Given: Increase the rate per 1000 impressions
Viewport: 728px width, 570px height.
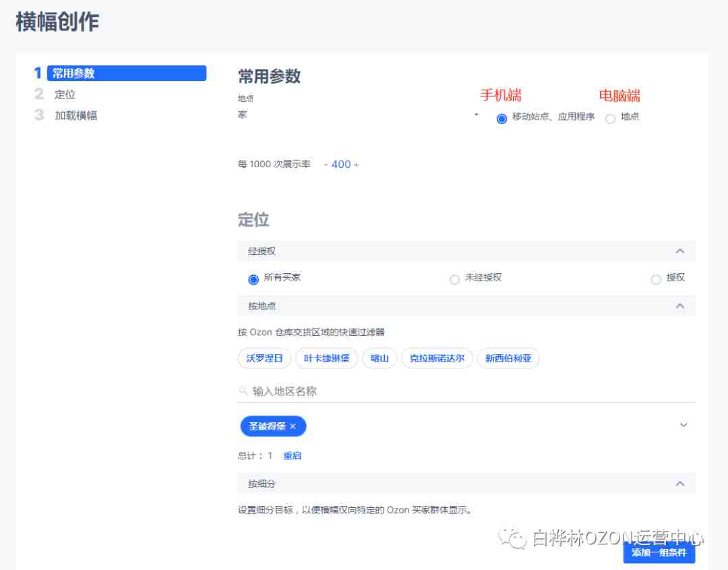Looking at the screenshot, I should tap(356, 165).
